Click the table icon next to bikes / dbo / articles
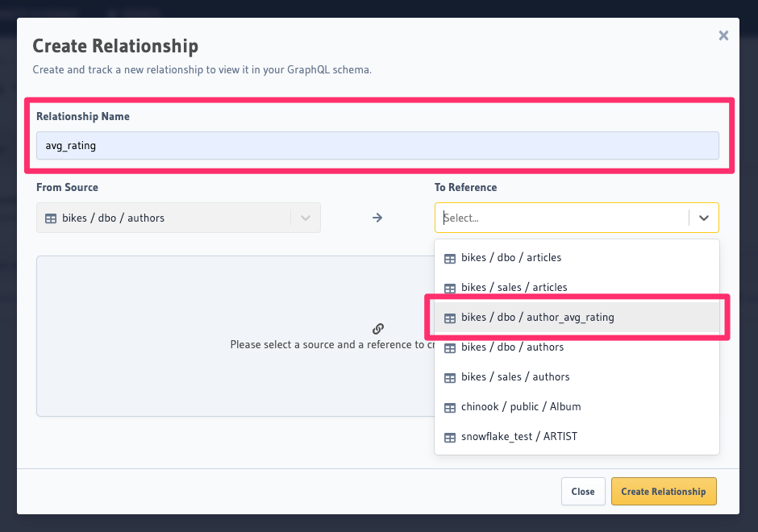This screenshot has width=758, height=532. pos(449,257)
